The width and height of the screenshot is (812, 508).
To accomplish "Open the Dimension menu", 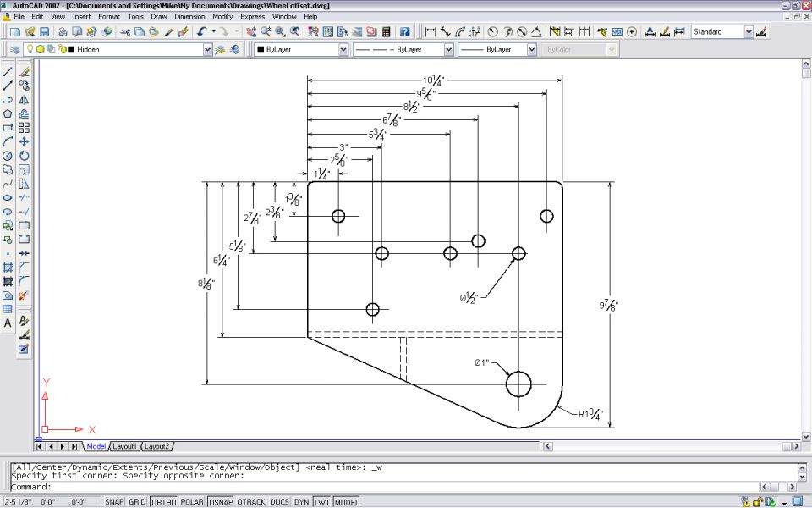I will click(189, 17).
